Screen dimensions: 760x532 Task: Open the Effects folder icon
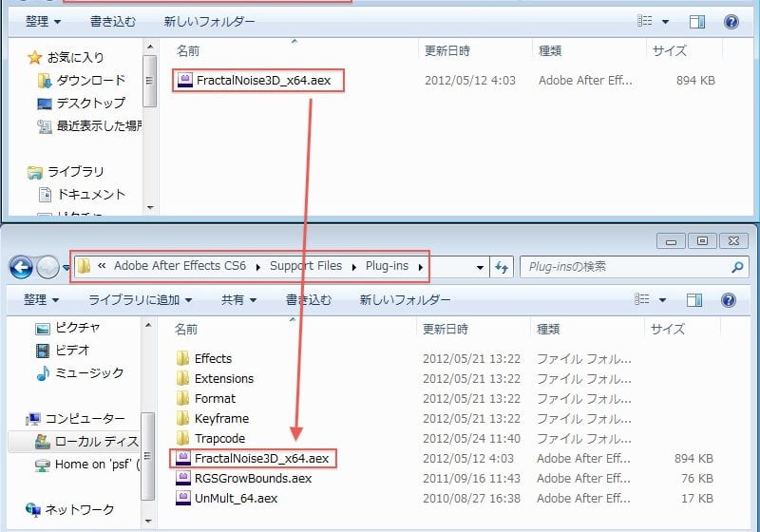coord(182,358)
